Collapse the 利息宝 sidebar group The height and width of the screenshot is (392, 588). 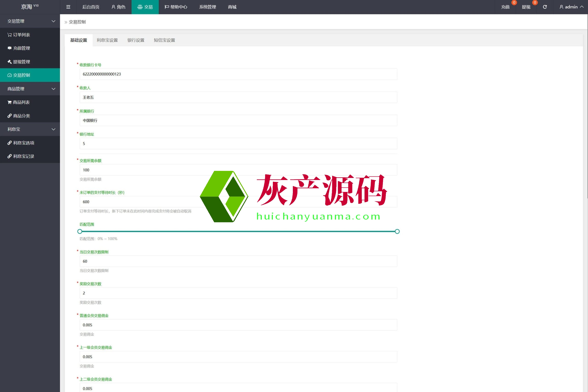30,129
